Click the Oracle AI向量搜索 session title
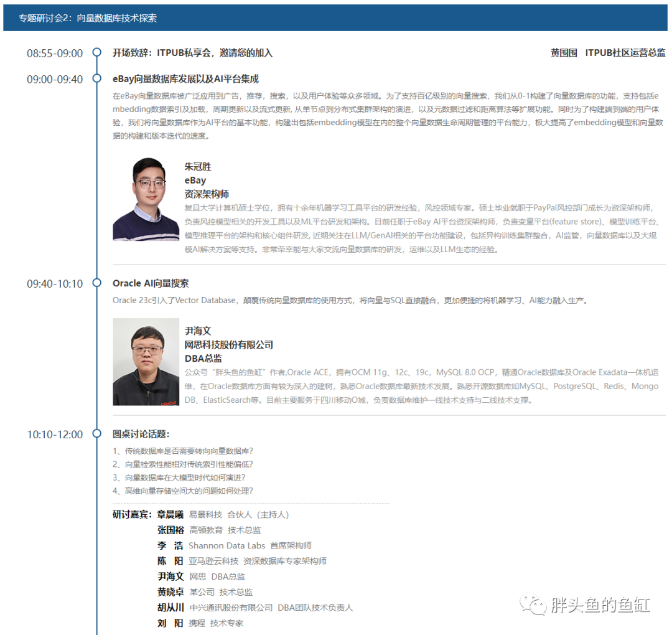 pos(151,283)
